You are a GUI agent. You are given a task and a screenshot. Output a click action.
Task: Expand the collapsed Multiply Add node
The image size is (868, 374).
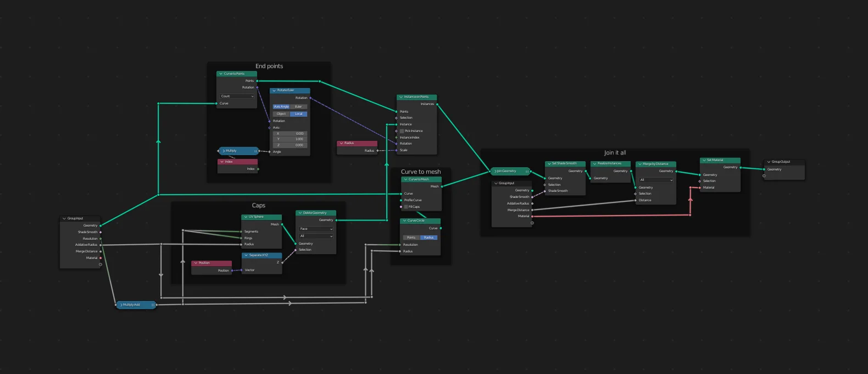[121, 305]
